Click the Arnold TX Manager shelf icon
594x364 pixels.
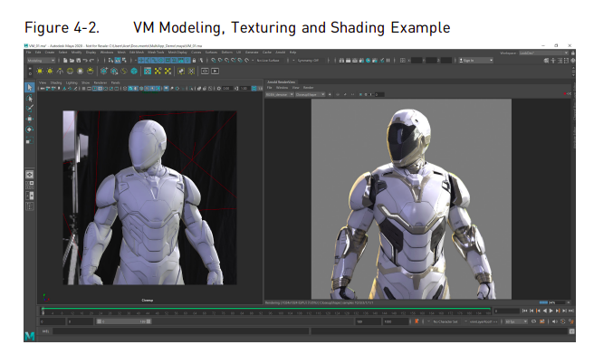148,71
